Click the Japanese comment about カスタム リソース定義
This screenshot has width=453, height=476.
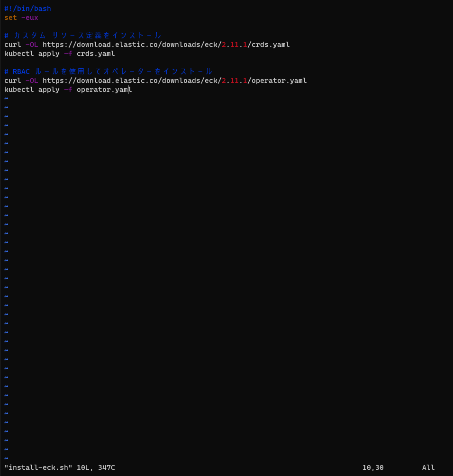pos(83,35)
